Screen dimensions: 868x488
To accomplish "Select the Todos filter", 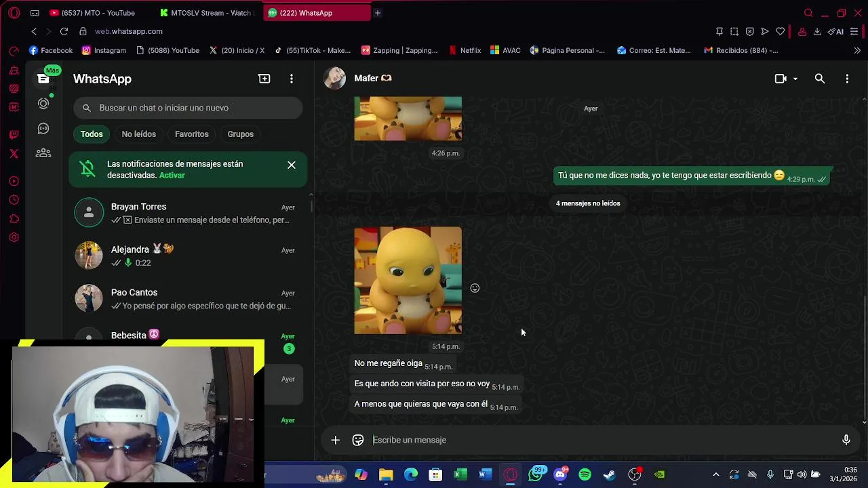I will tap(92, 134).
